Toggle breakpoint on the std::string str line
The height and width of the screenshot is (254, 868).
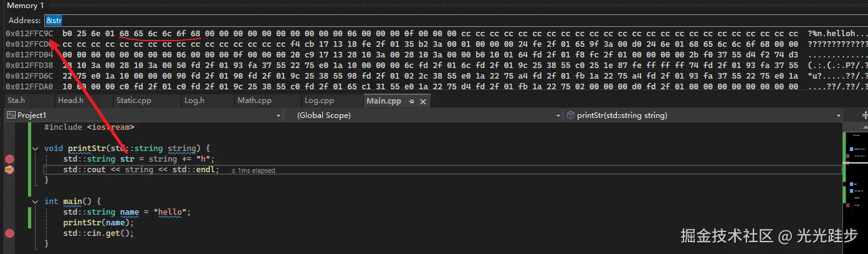point(9,159)
